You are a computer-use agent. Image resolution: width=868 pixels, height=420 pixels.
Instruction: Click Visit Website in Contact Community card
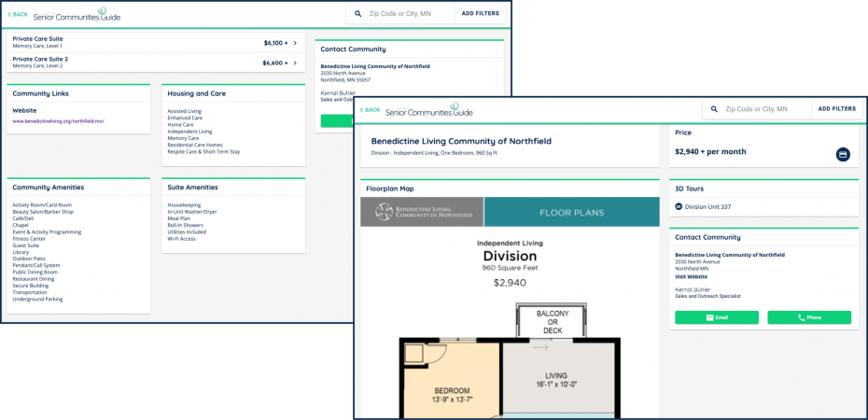tap(691, 276)
